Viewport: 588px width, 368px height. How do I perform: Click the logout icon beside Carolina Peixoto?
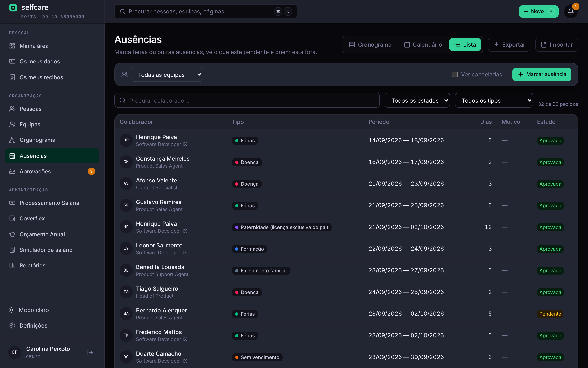[x=90, y=352]
